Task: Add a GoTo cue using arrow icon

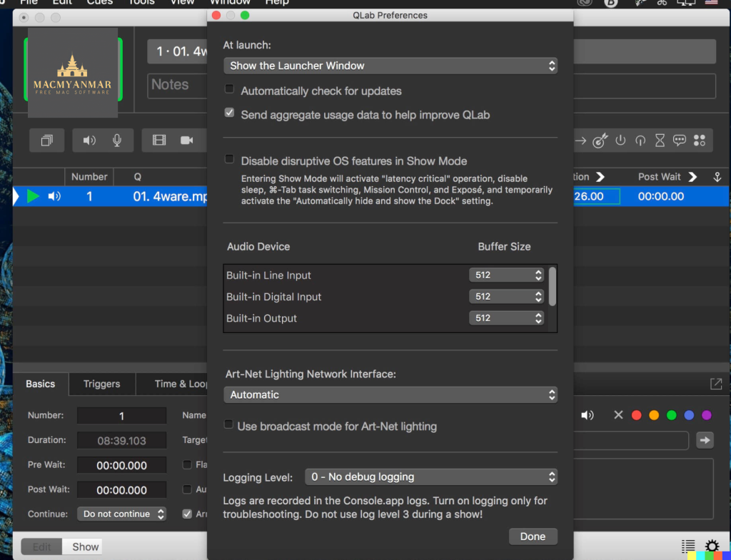Action: (580, 141)
